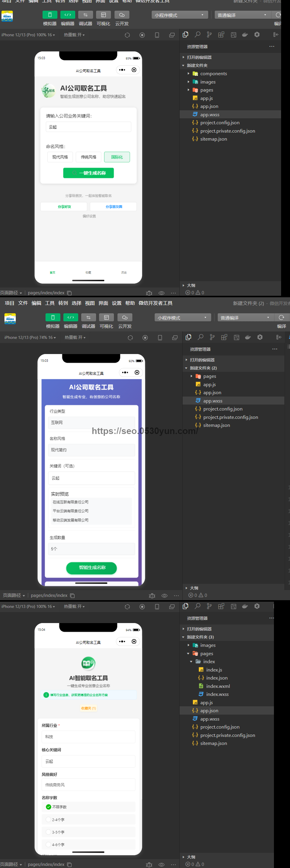
Task: Click the 编辑器 toolbar icon in the 新建文件夹 (2) window
Action: (x=70, y=317)
